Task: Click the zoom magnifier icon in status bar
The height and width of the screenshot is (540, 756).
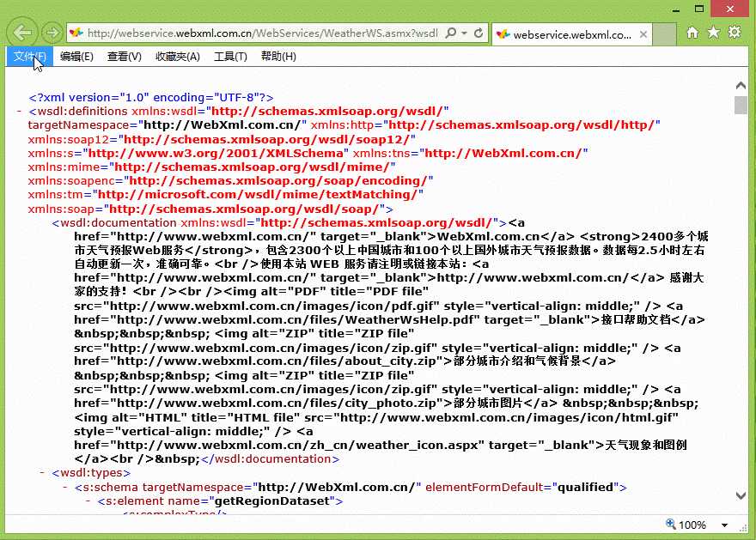Action: (670, 524)
